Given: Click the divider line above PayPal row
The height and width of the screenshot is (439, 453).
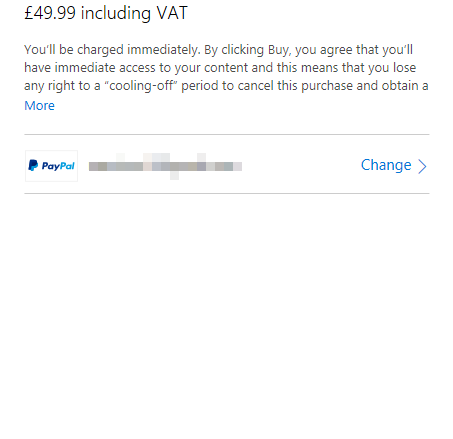Looking at the screenshot, I should (x=227, y=135).
